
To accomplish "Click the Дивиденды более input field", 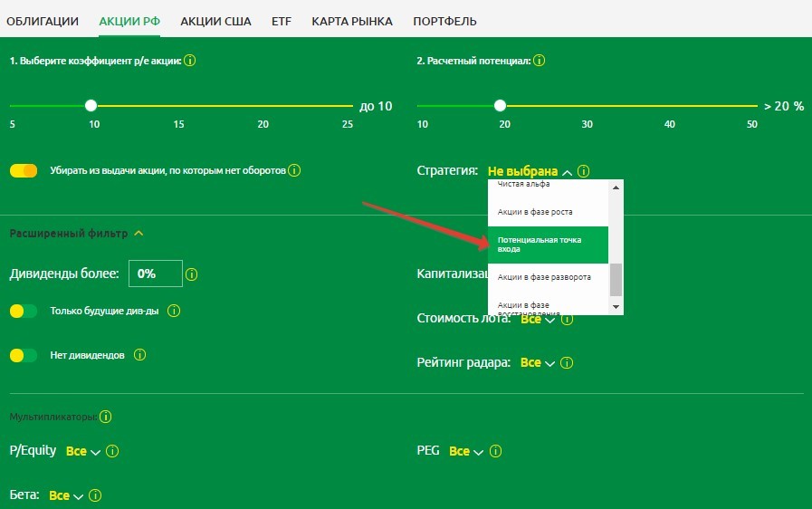I will [155, 273].
